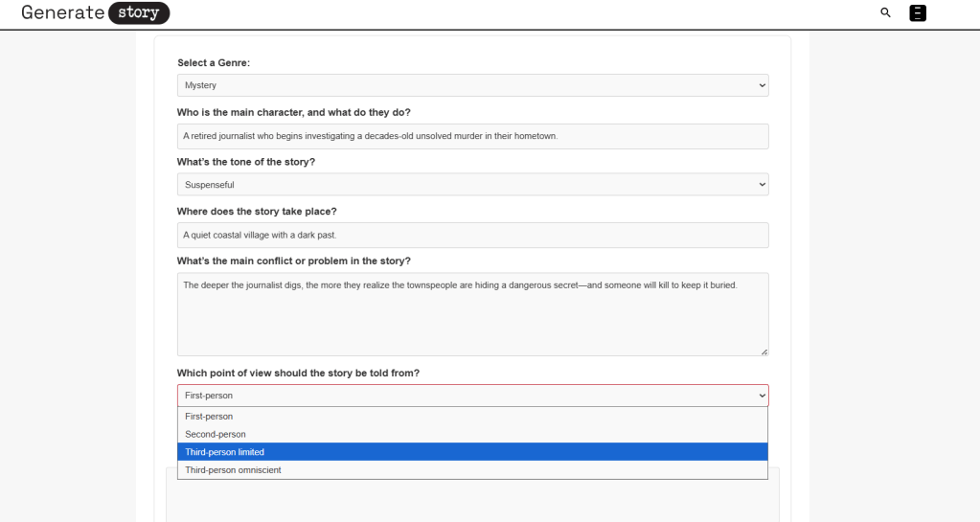Focus the main character input field

(x=472, y=136)
